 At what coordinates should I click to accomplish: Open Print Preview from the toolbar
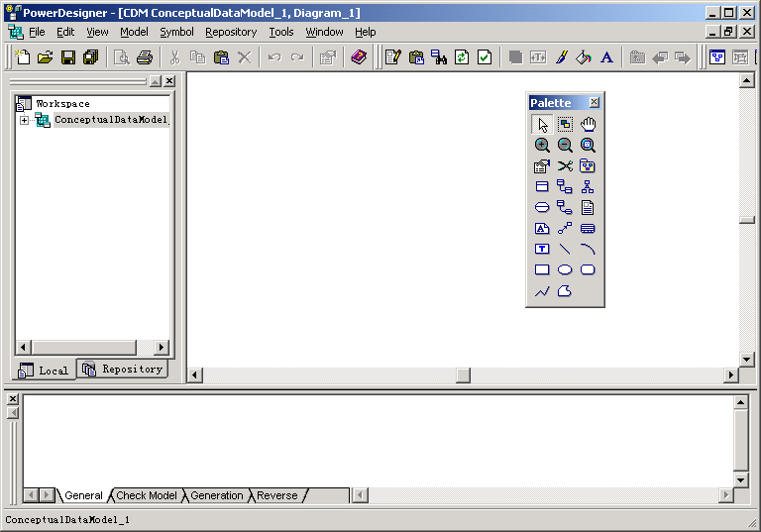tap(121, 57)
